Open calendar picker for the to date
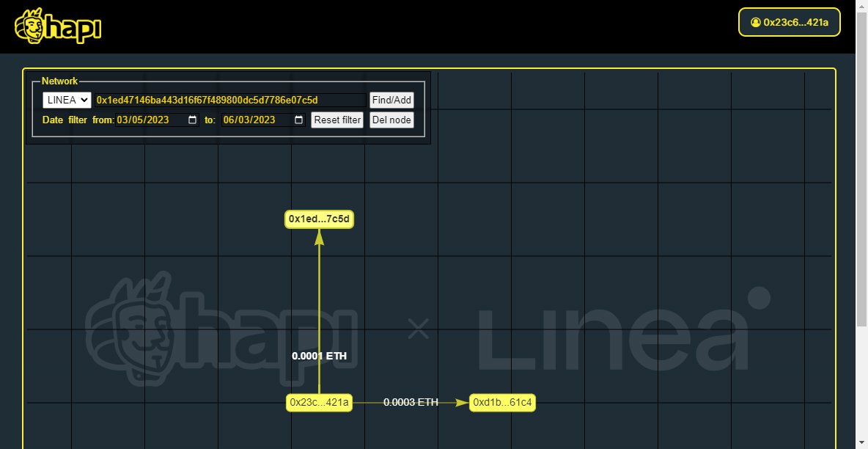Image resolution: width=868 pixels, height=449 pixels. (299, 120)
